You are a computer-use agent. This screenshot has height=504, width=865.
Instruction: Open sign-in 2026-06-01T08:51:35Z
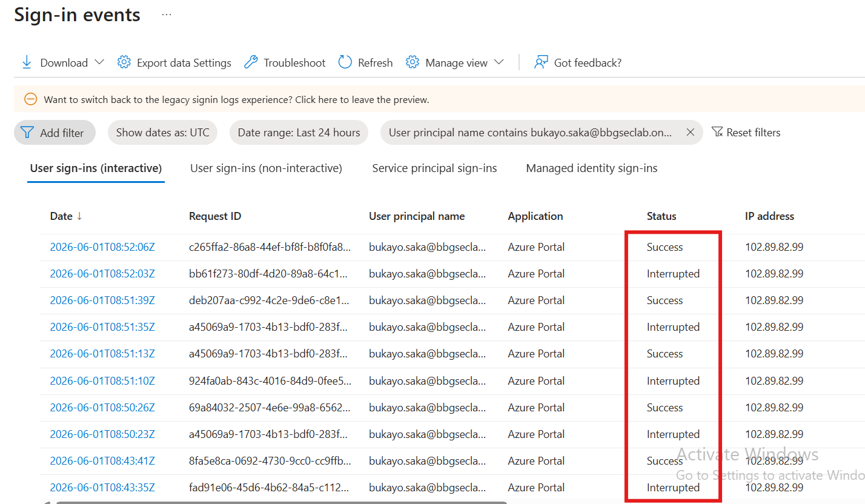[102, 327]
